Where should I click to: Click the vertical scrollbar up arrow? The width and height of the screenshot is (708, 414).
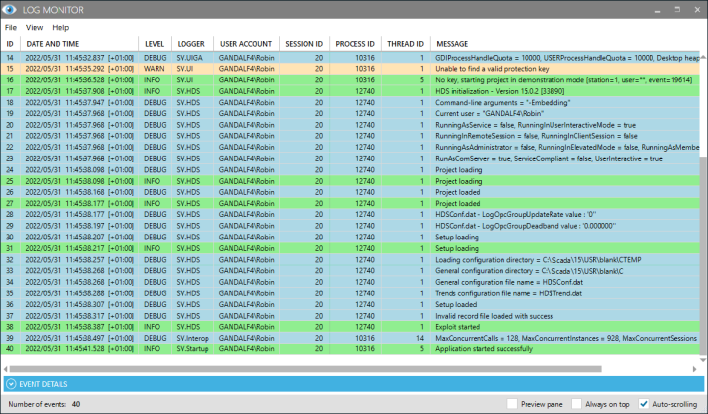(x=702, y=57)
